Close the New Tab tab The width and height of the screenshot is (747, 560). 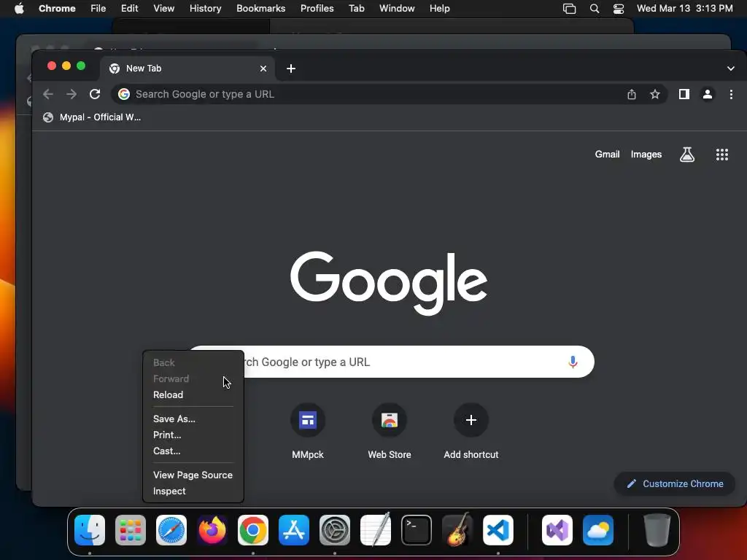263,69
